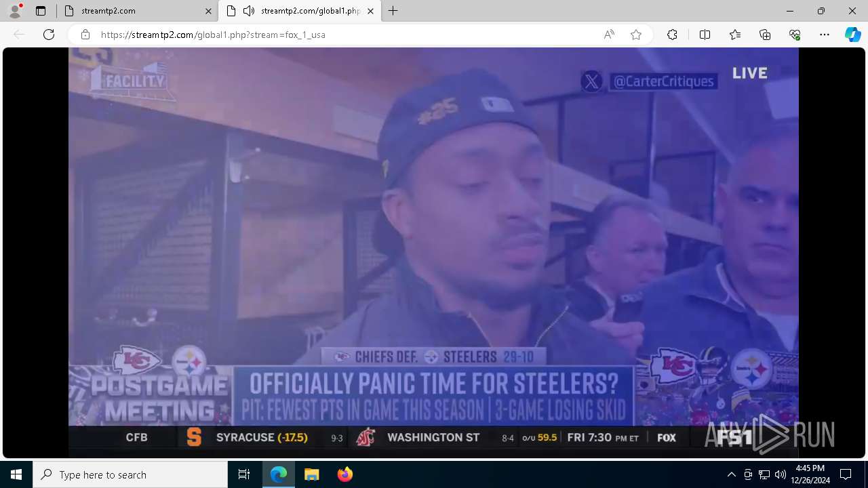Open Settings and more ellipsis menu

pos(825,35)
